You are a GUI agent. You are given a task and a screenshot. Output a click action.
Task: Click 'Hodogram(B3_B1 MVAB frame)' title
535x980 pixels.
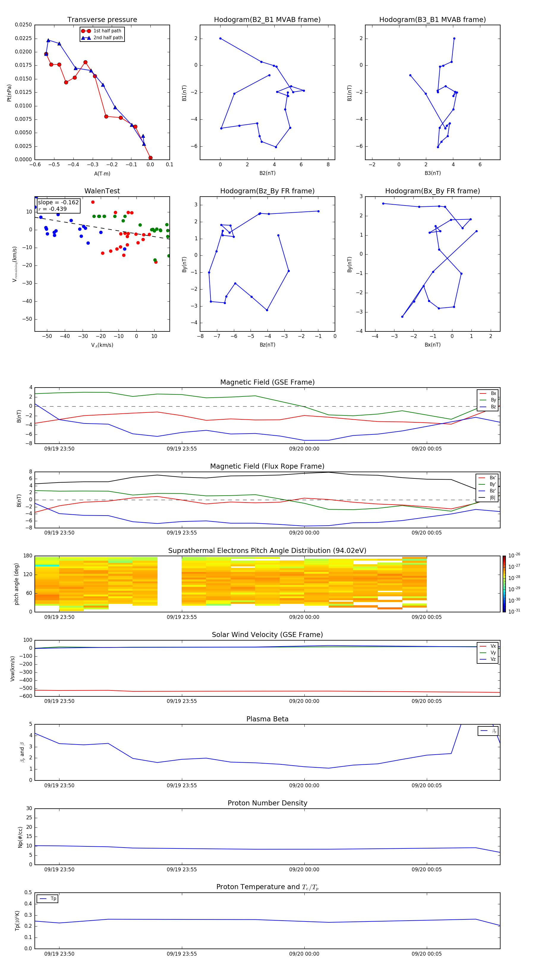coord(432,20)
